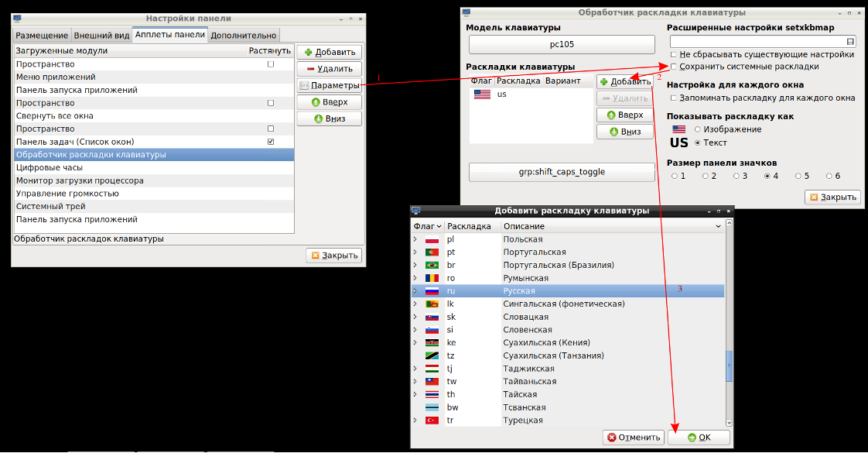Switch to the Дополнительно tab

(244, 36)
